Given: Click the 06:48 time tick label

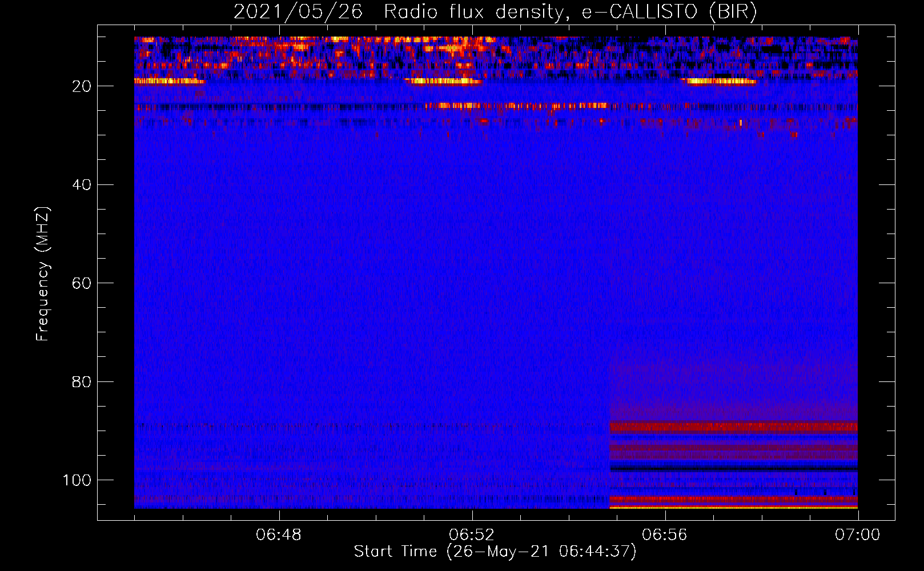Looking at the screenshot, I should coord(279,535).
